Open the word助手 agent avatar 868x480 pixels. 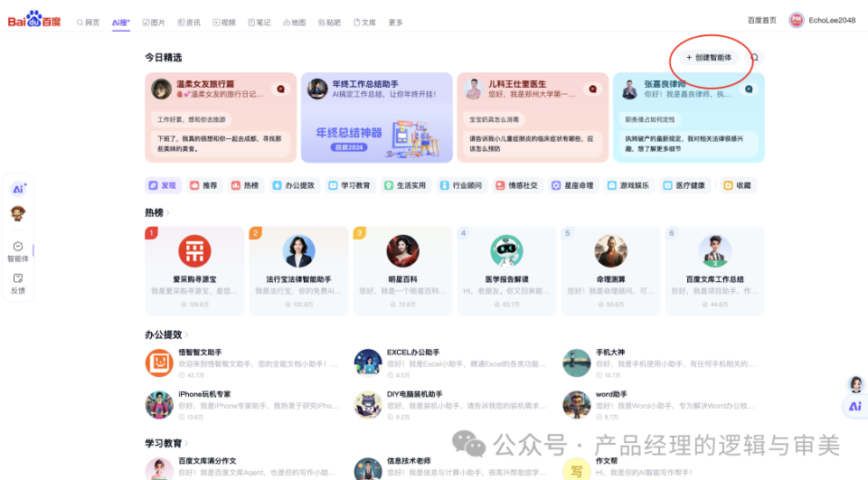click(576, 405)
